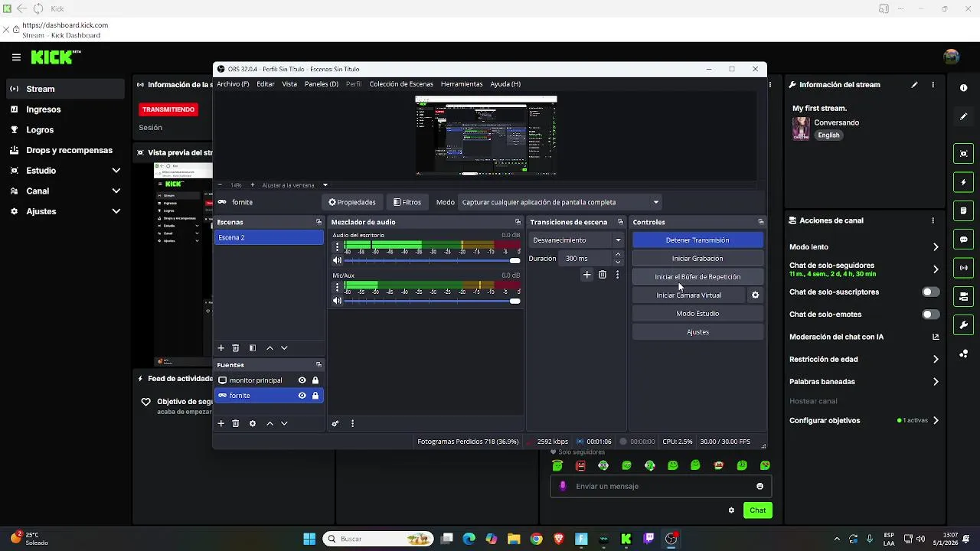The width and height of the screenshot is (980, 551).
Task: Open emoji picker in message box
Action: pyautogui.click(x=759, y=487)
